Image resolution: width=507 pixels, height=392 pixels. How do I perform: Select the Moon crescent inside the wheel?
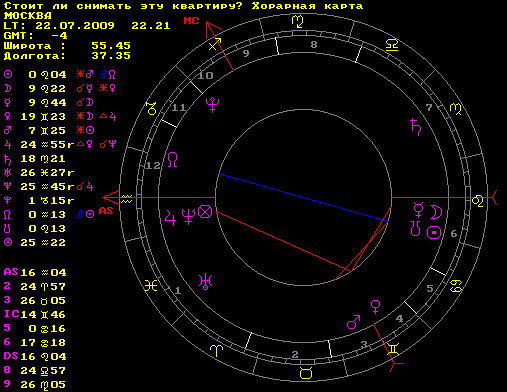pyautogui.click(x=436, y=212)
